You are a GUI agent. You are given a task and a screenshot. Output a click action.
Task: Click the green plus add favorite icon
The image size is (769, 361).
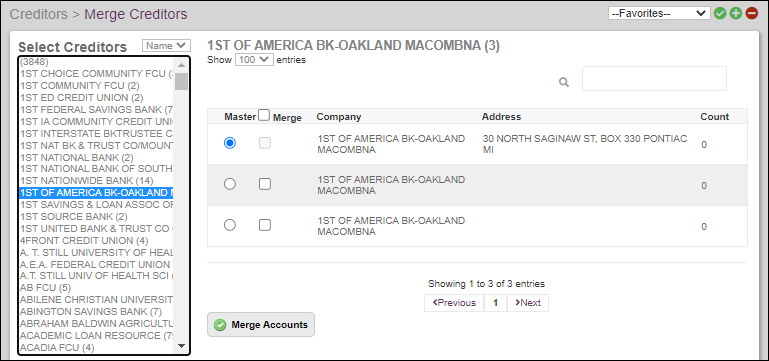736,13
